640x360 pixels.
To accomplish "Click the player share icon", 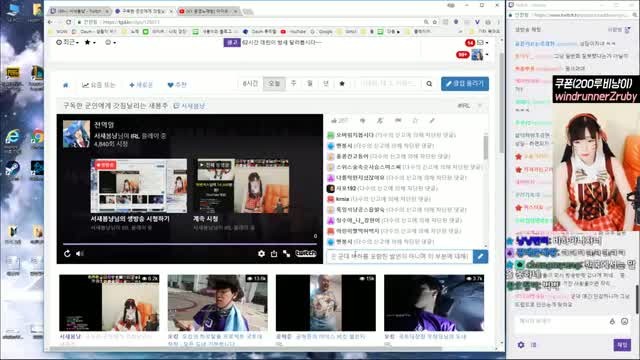I will click(274, 253).
